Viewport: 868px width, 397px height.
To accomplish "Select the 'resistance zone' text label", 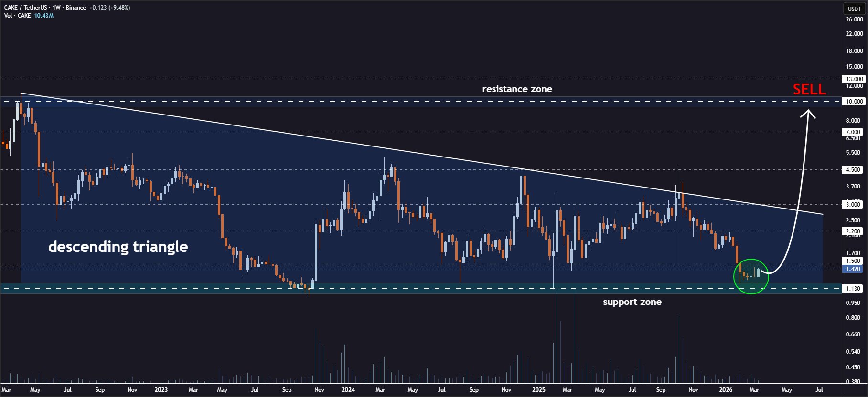I will 517,89.
